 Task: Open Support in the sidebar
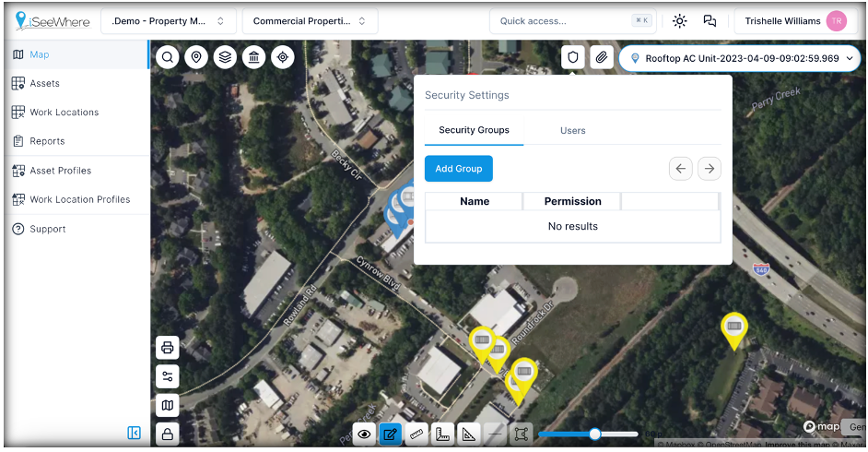[x=76, y=229]
